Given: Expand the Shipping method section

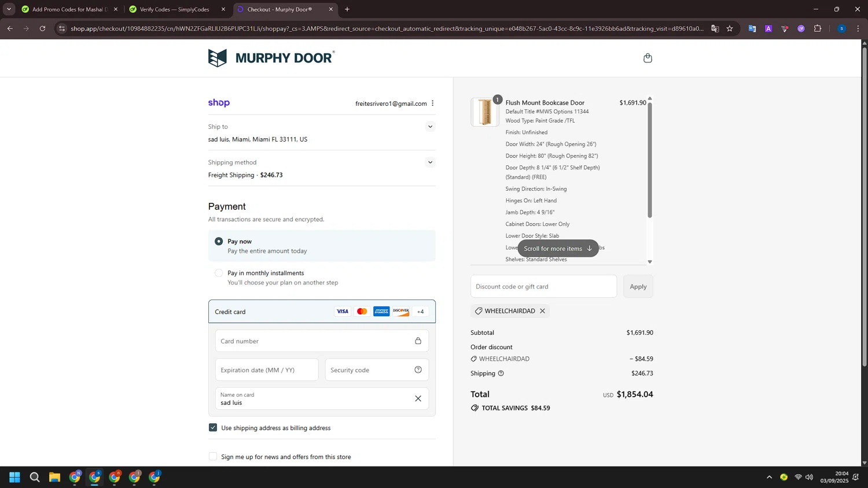Looking at the screenshot, I should point(430,162).
